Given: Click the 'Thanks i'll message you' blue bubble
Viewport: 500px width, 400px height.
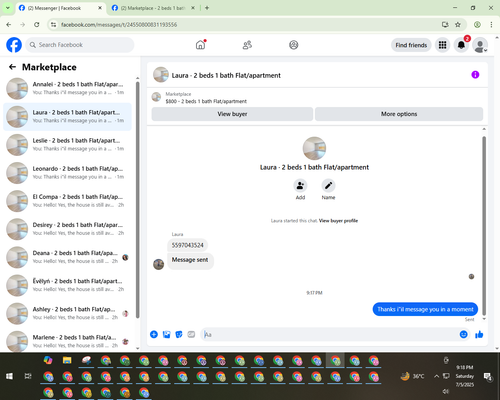Looking at the screenshot, I should 425,309.
